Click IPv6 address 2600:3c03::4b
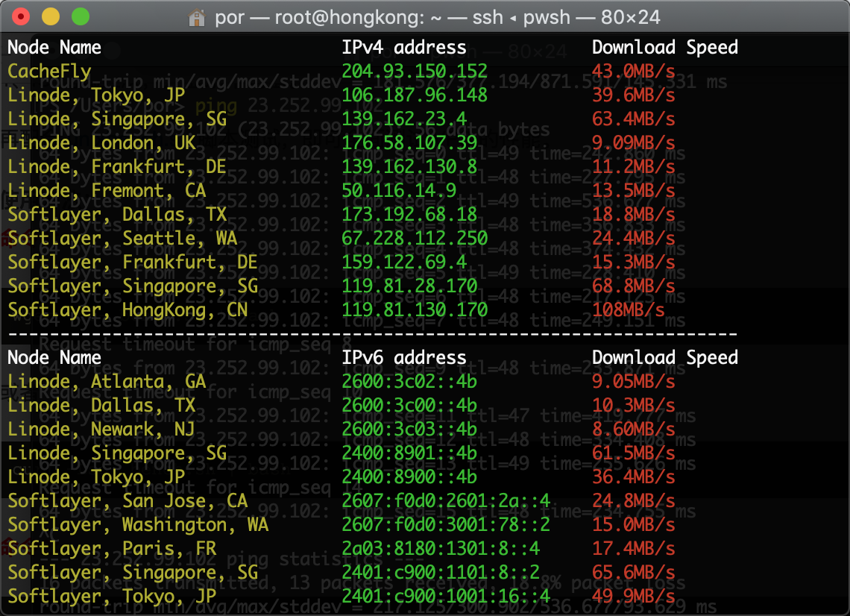 point(409,429)
